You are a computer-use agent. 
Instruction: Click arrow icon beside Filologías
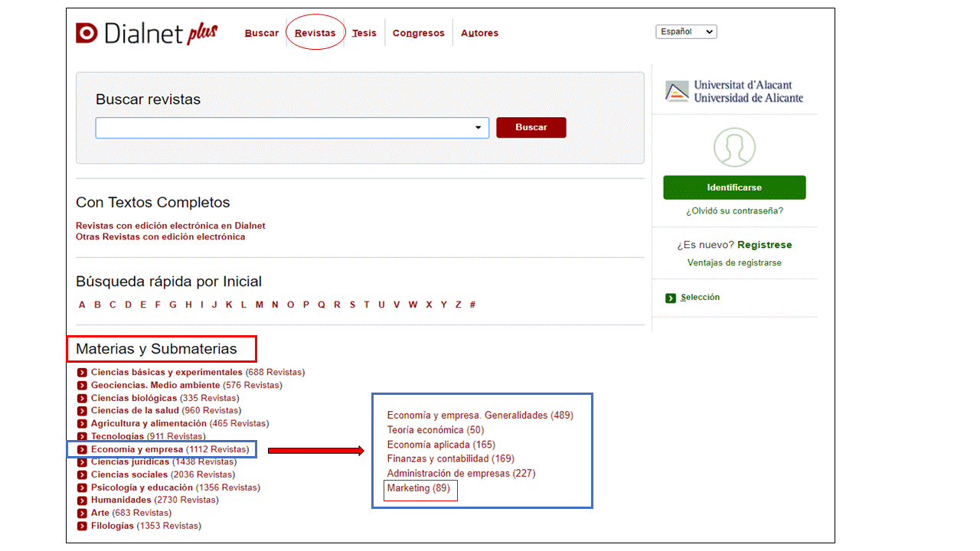tap(82, 527)
